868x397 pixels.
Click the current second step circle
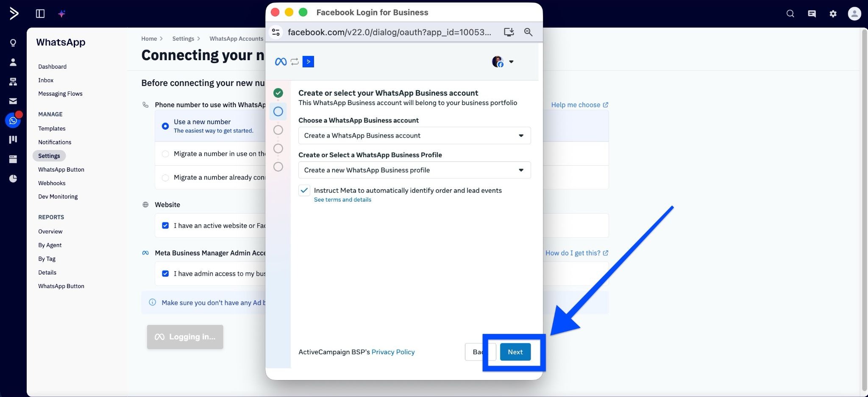[278, 111]
